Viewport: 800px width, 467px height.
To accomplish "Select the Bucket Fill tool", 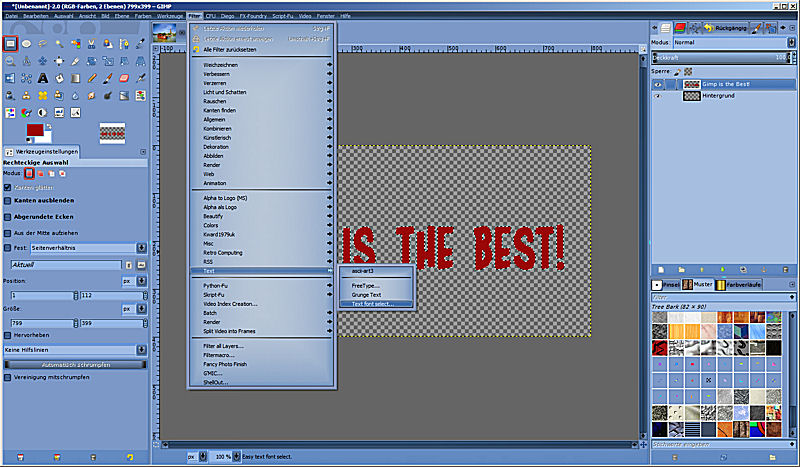I will pos(59,78).
